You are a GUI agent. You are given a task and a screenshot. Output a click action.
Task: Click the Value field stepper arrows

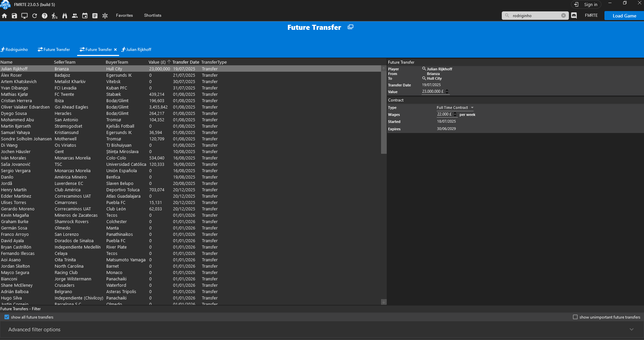click(447, 91)
